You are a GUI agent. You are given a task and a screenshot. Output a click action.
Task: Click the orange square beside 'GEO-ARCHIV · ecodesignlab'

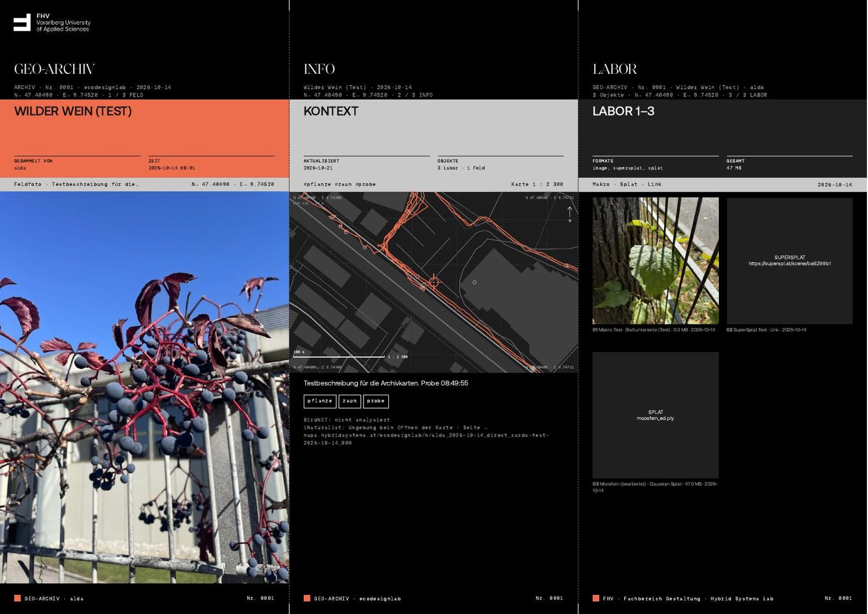[x=307, y=598]
